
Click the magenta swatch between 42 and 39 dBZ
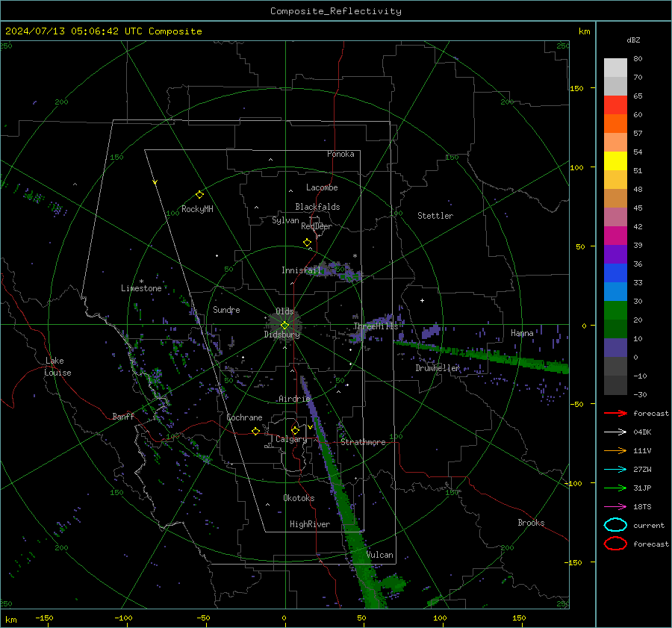tap(615, 236)
